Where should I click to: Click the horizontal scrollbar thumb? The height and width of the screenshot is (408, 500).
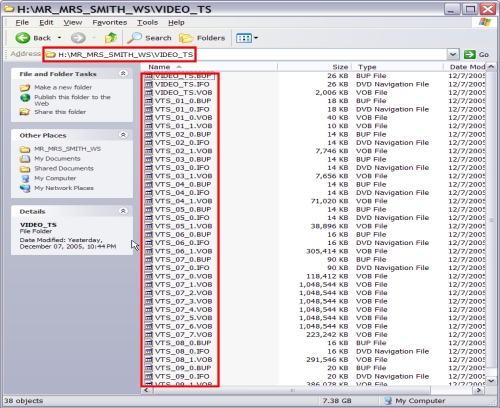[x=292, y=390]
